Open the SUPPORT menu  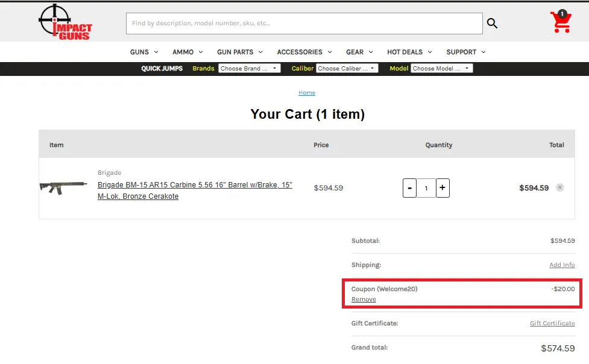pos(466,52)
